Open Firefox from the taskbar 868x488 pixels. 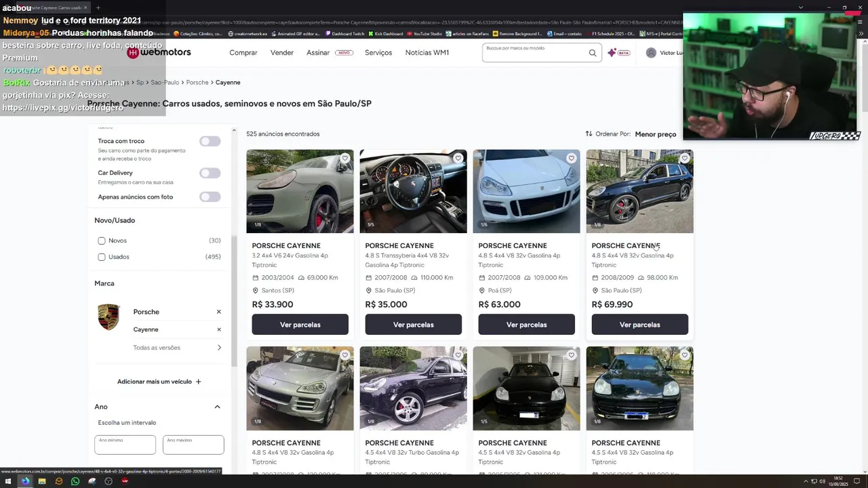(x=25, y=481)
